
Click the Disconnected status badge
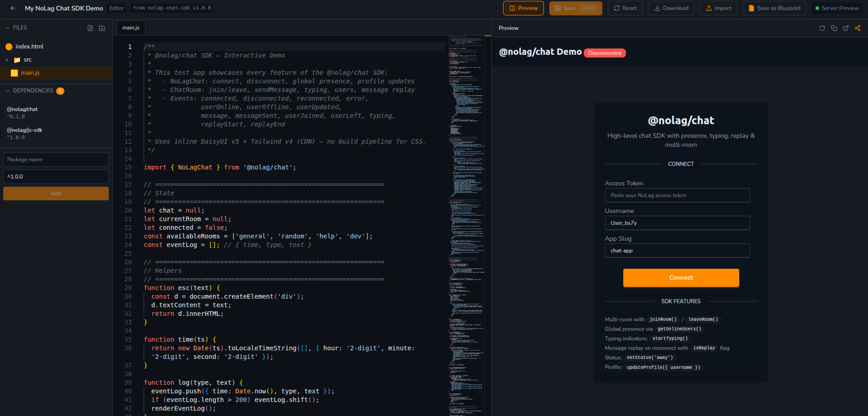pos(605,53)
